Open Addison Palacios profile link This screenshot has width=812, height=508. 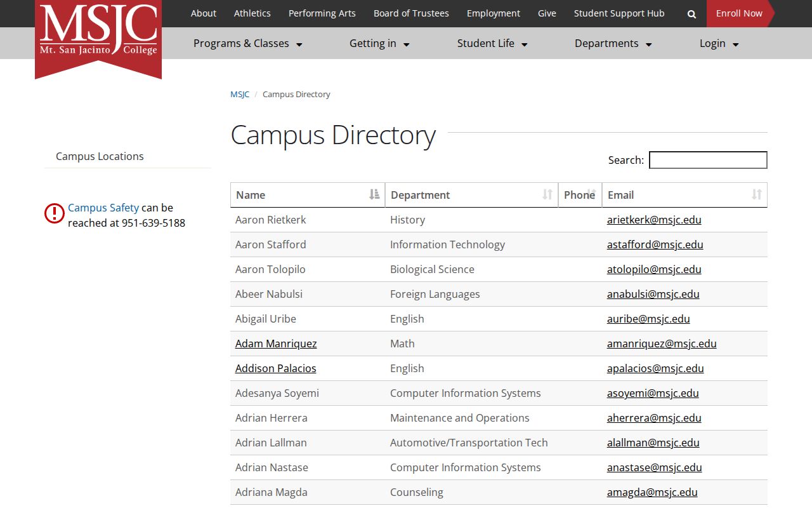(275, 368)
